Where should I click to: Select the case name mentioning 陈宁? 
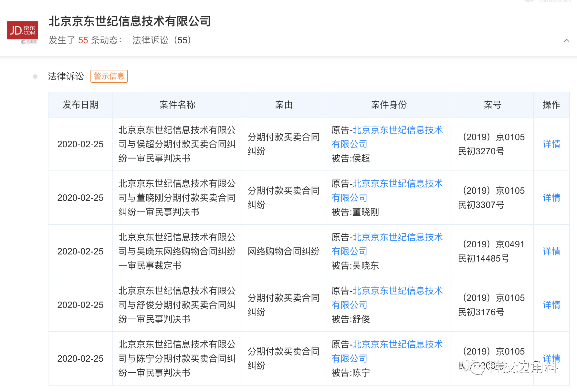coord(177,358)
